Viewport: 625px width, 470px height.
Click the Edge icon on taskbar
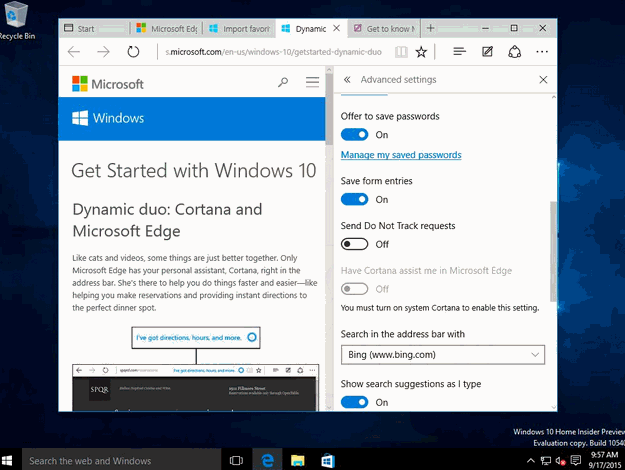click(267, 460)
